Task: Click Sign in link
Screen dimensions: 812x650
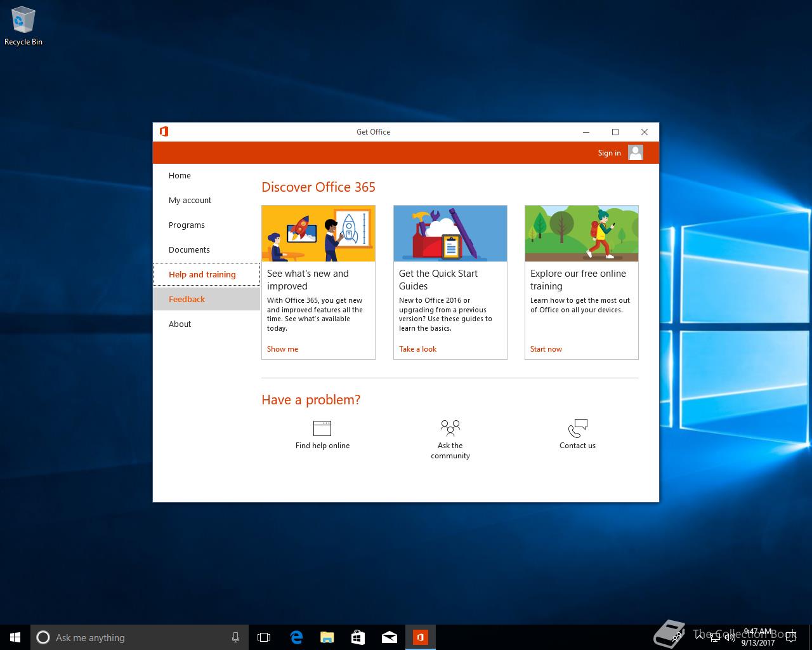Action: click(609, 152)
